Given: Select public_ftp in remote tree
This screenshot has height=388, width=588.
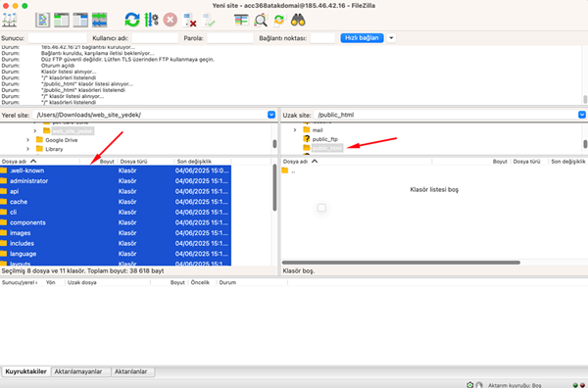Looking at the screenshot, I should click(x=325, y=139).
